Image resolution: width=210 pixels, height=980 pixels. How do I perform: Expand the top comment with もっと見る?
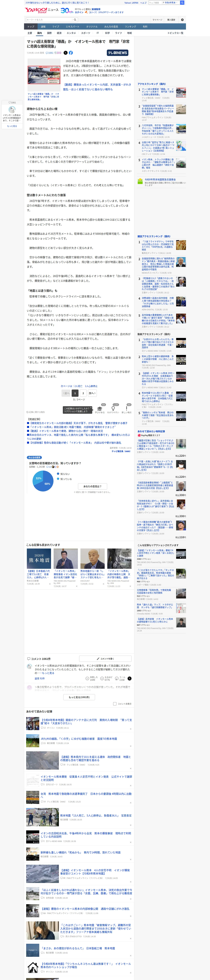click(48, 673)
